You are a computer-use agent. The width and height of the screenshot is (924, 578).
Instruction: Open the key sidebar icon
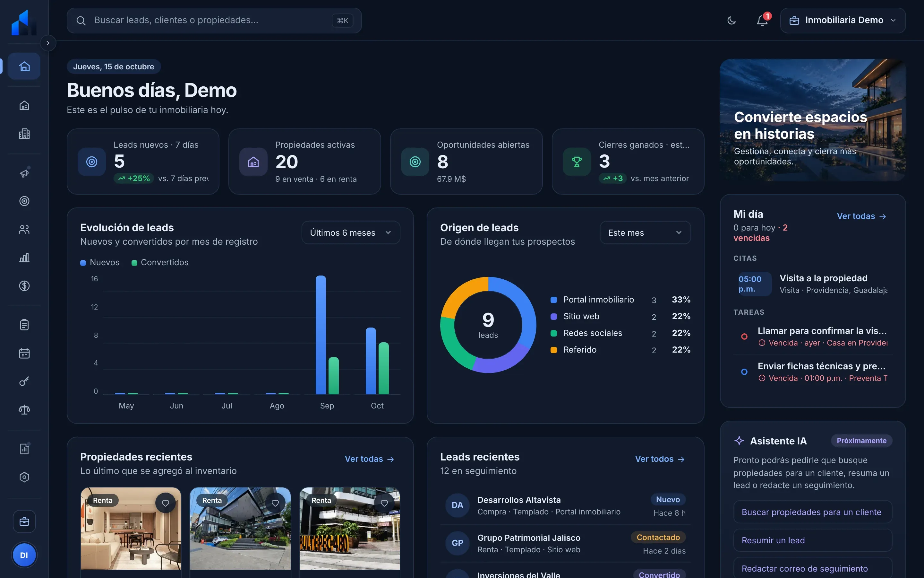24,381
